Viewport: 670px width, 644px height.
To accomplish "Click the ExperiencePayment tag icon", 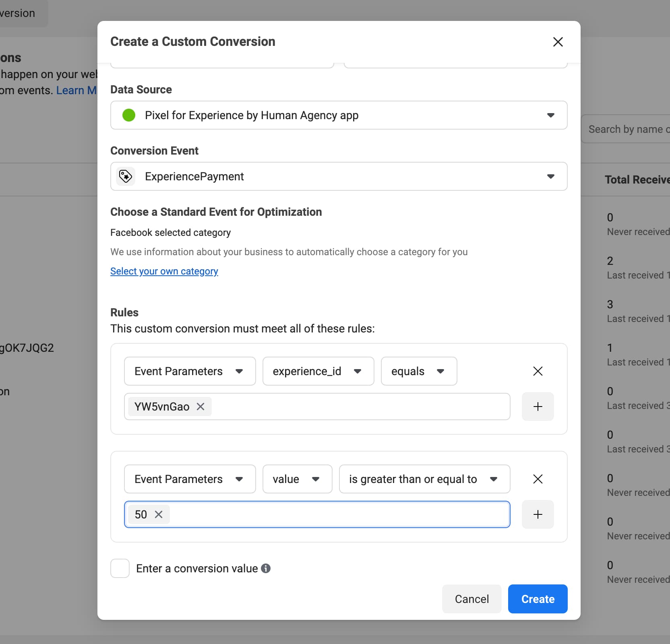I will coord(126,176).
